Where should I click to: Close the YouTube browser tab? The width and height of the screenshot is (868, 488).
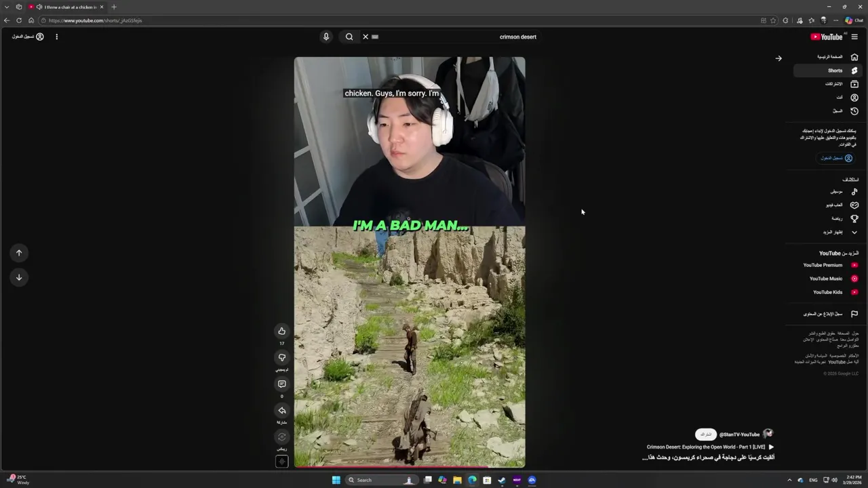tap(102, 7)
